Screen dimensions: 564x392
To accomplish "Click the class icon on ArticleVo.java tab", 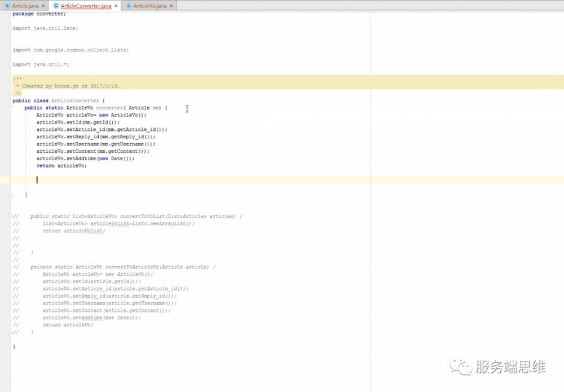I will click(129, 5).
